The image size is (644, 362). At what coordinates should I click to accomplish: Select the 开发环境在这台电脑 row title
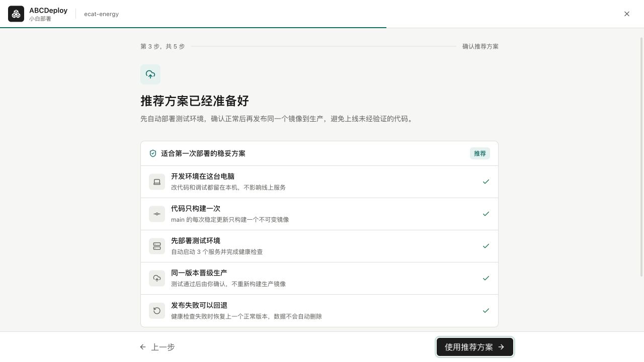point(203,176)
